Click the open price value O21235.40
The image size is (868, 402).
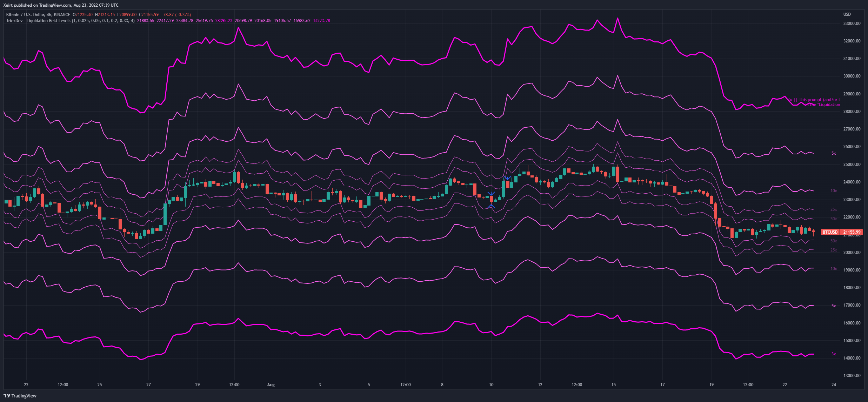pyautogui.click(x=82, y=15)
